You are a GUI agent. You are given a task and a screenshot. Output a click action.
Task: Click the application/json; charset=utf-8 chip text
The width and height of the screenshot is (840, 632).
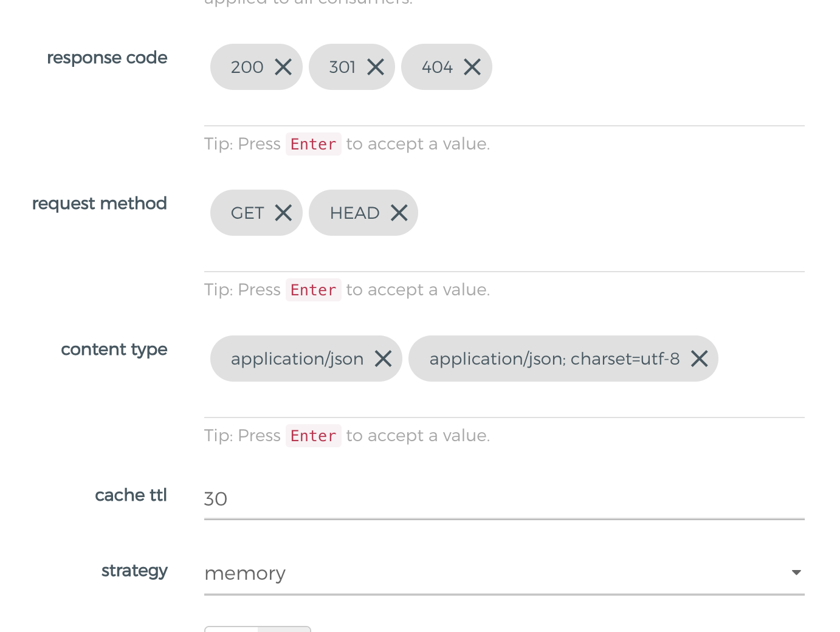point(554,359)
